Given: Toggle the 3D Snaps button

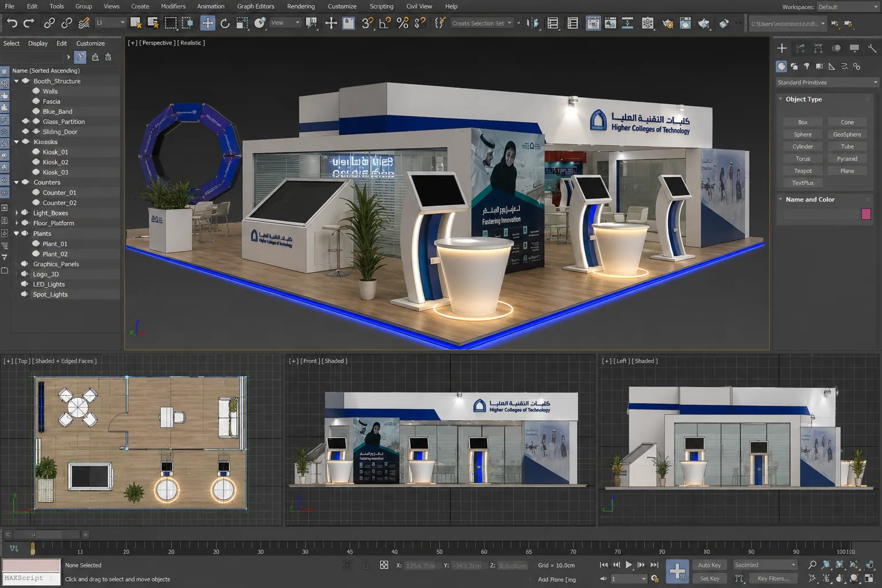Looking at the screenshot, I should coord(367,23).
